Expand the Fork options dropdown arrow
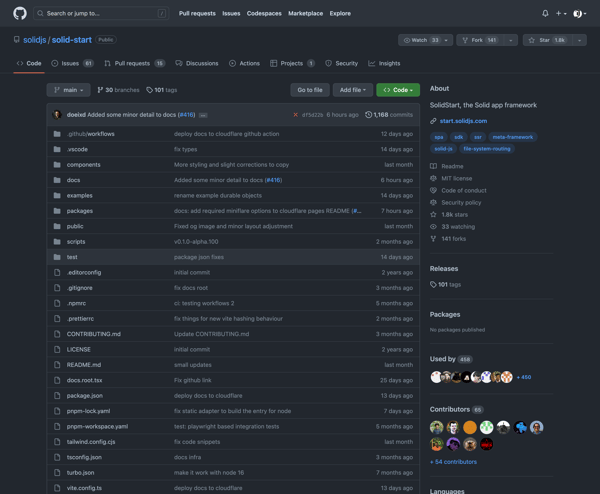The height and width of the screenshot is (494, 600). click(x=510, y=40)
